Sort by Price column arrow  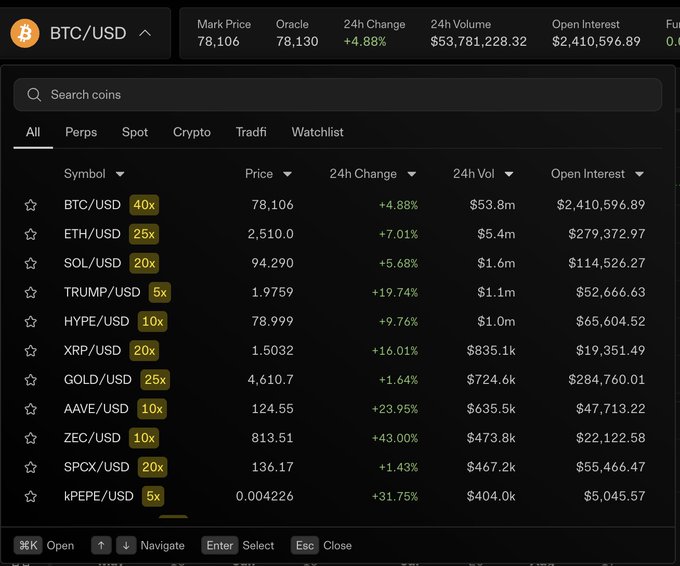point(287,174)
